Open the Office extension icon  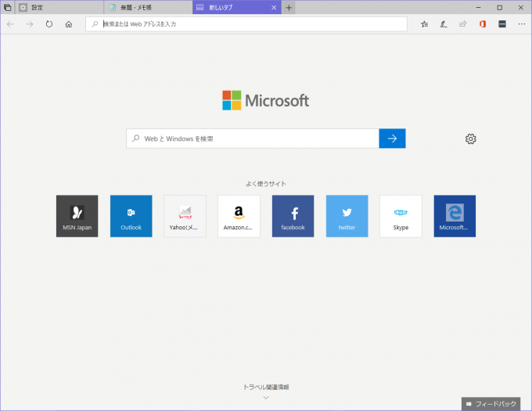pos(483,24)
